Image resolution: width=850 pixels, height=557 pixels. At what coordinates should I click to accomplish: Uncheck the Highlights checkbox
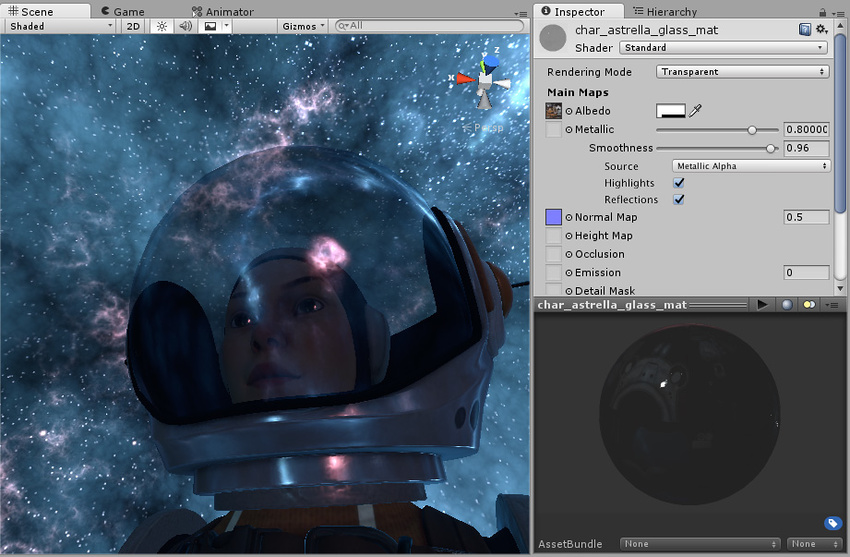[679, 183]
